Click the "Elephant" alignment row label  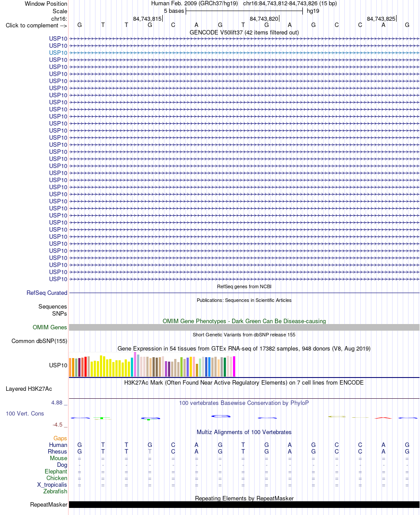click(x=56, y=472)
